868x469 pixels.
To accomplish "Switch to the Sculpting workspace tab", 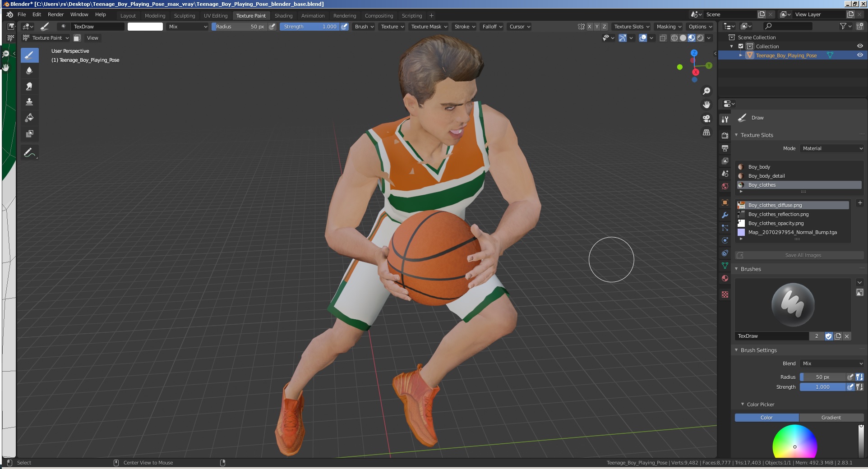I will 185,16.
